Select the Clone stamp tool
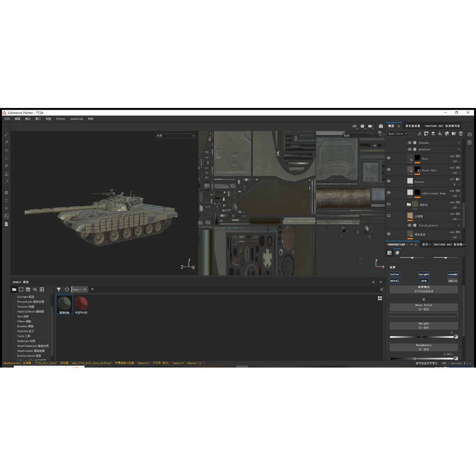476x476 pixels. pyautogui.click(x=6, y=174)
